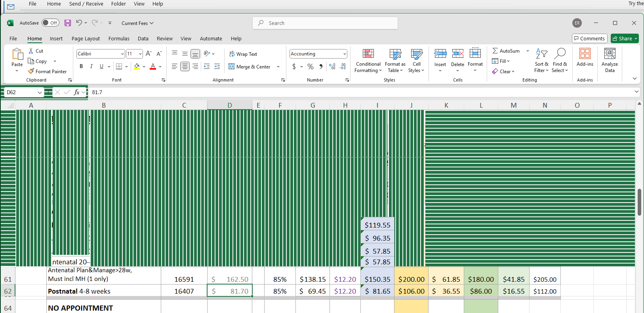Click the Fill Color bucket
This screenshot has height=313, width=644.
137,66
